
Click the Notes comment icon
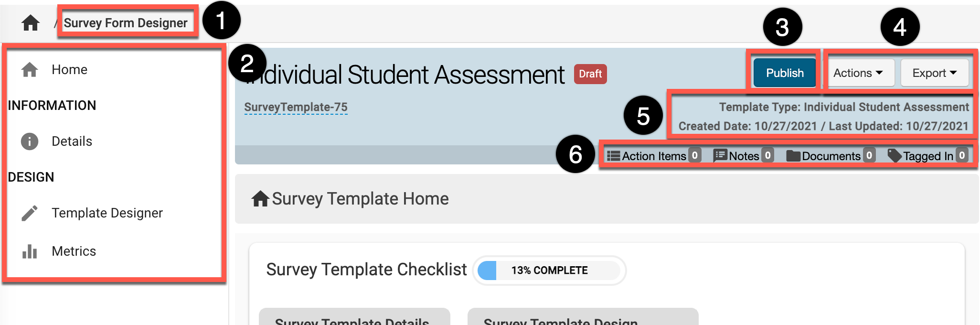[720, 156]
